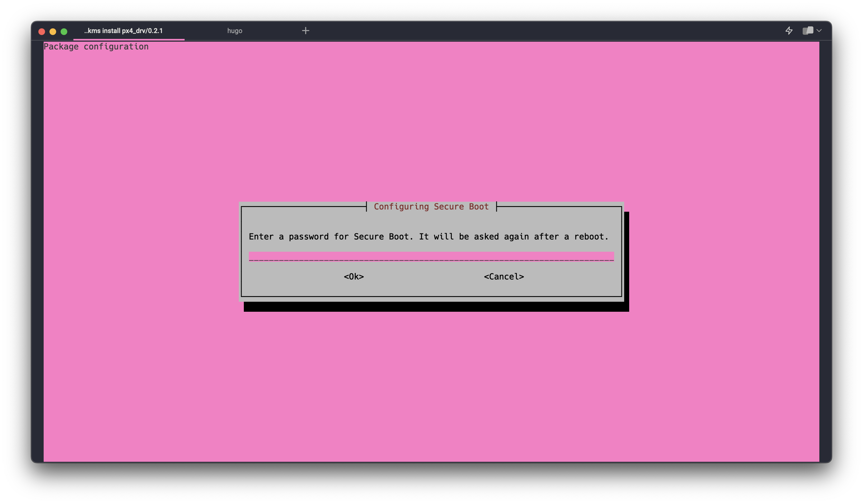
Task: Focus the Secure Boot password field
Action: [x=431, y=256]
